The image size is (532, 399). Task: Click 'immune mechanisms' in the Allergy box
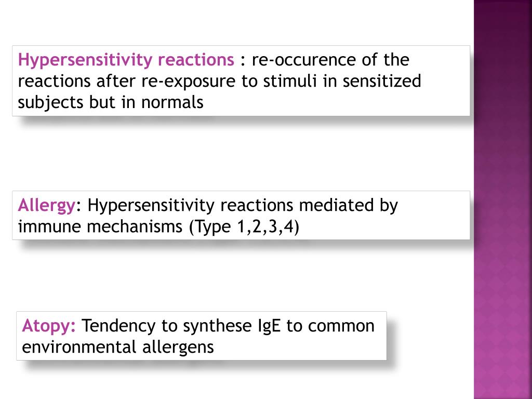tap(100, 227)
